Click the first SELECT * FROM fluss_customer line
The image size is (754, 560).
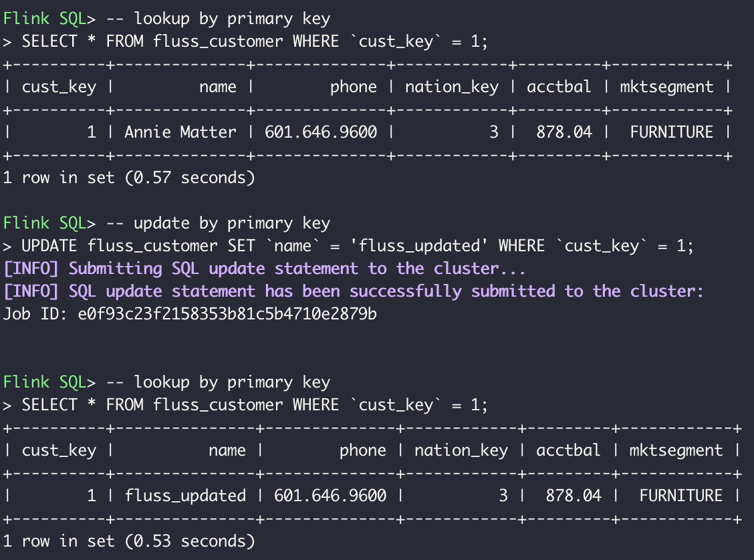(245, 41)
